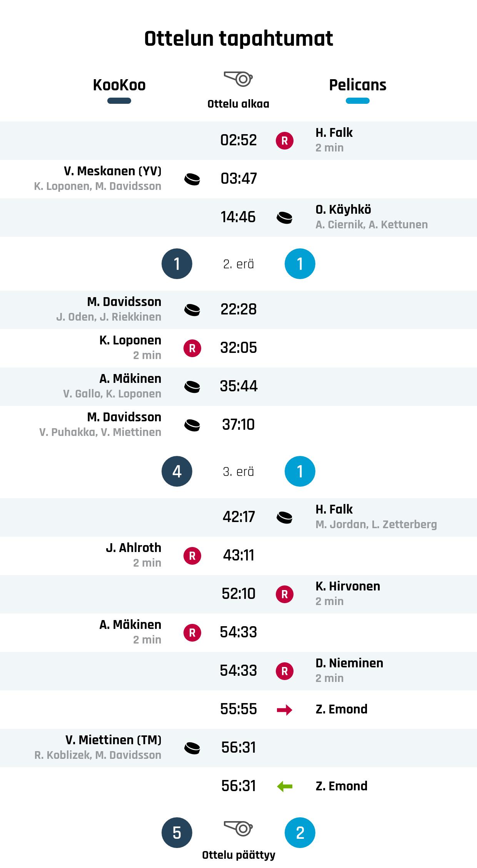Click K. Loponen's red penalty badge
The height and width of the screenshot is (868, 477).
192,348
